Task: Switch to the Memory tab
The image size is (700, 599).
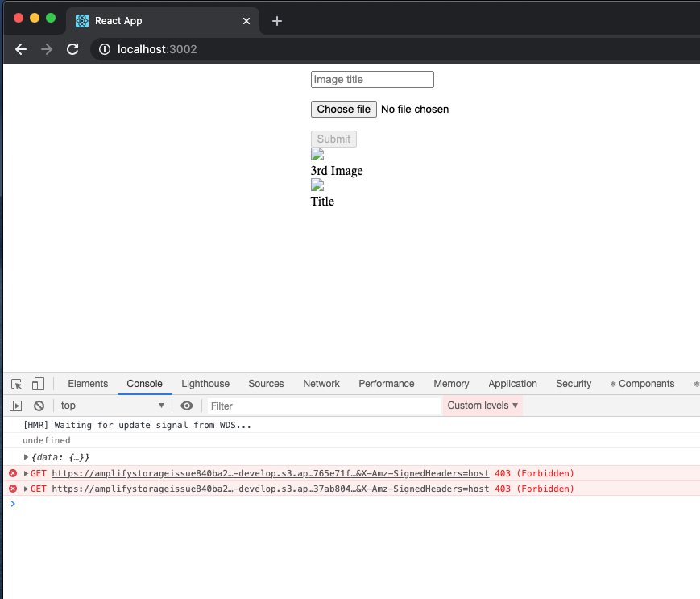Action: (x=451, y=384)
